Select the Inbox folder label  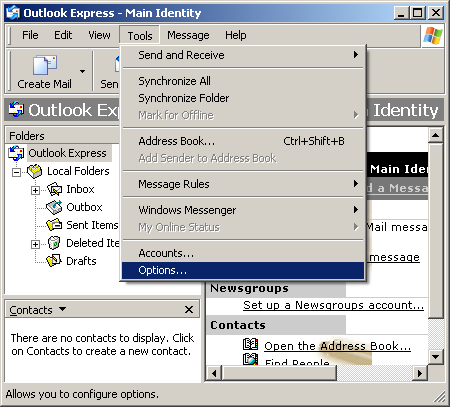(80, 189)
